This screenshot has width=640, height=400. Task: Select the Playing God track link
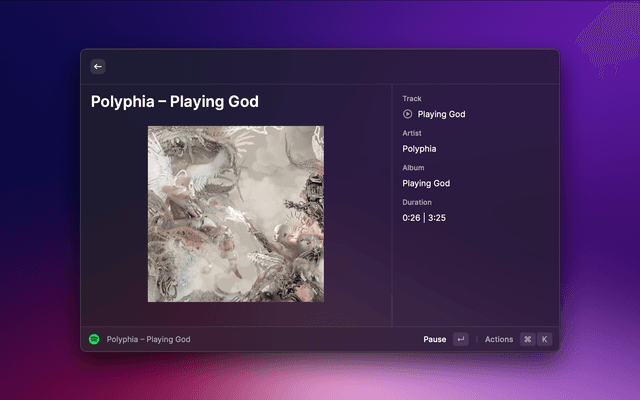pos(441,114)
